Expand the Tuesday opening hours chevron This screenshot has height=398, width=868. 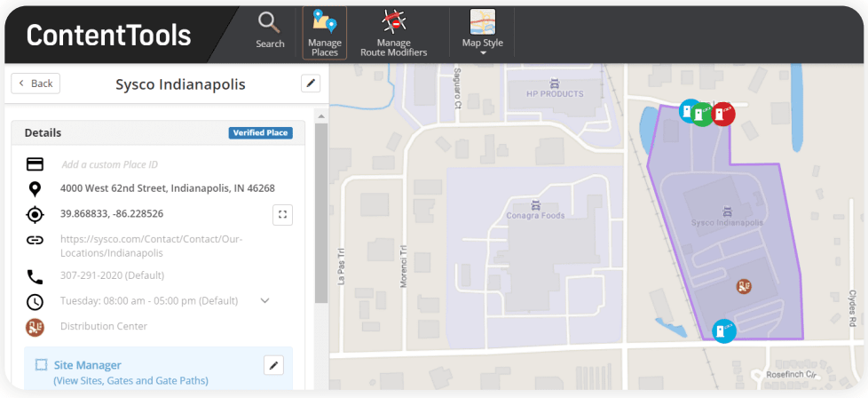click(x=264, y=301)
